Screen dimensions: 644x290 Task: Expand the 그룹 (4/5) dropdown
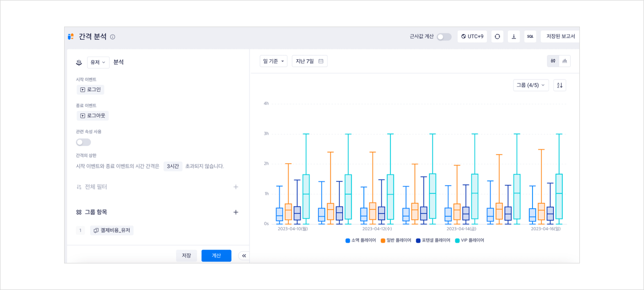coord(530,85)
